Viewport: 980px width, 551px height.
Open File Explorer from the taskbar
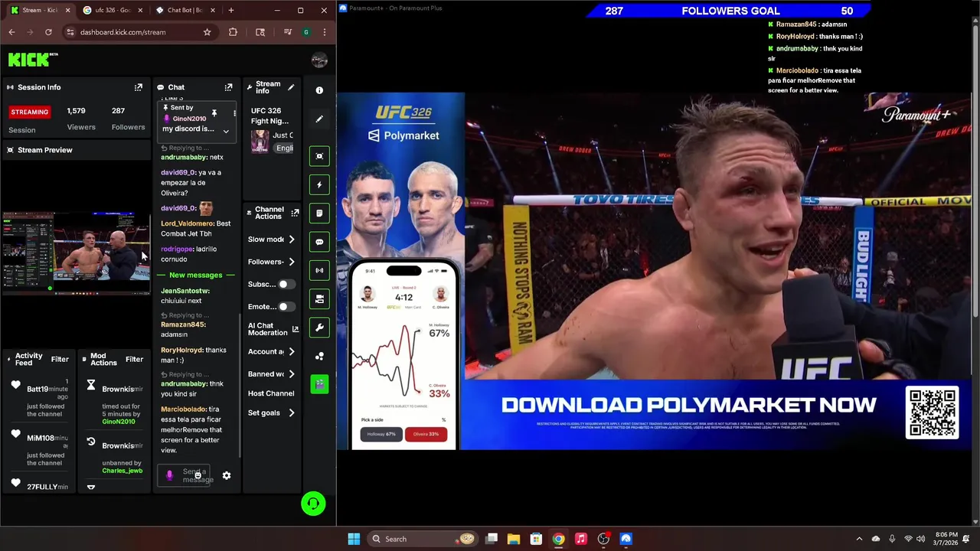(x=514, y=539)
